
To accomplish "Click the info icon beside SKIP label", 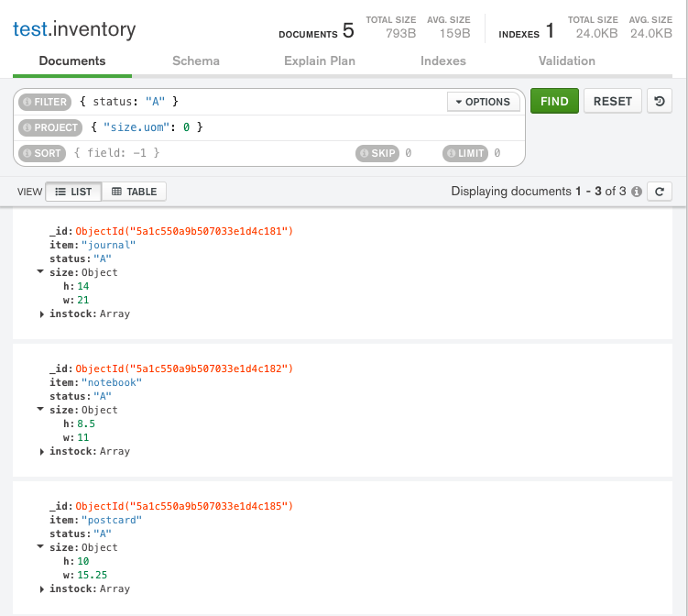I will click(x=364, y=153).
